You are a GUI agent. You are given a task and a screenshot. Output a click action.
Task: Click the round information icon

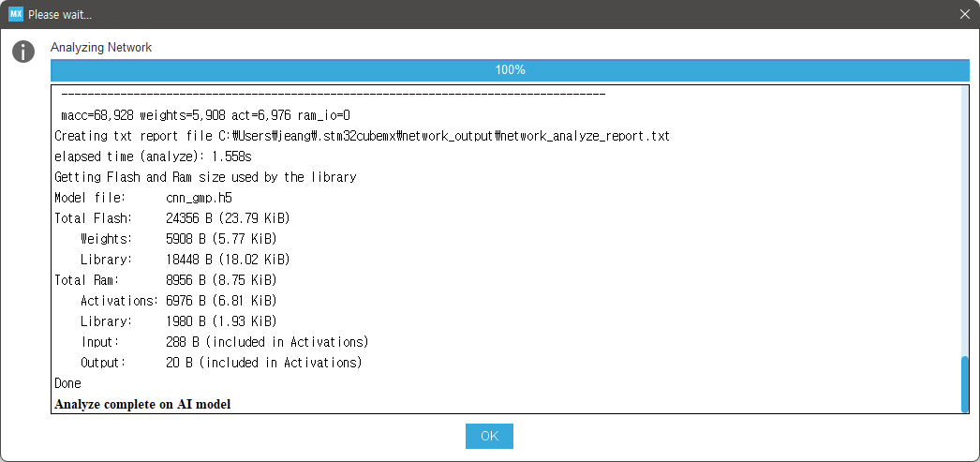coord(23,52)
